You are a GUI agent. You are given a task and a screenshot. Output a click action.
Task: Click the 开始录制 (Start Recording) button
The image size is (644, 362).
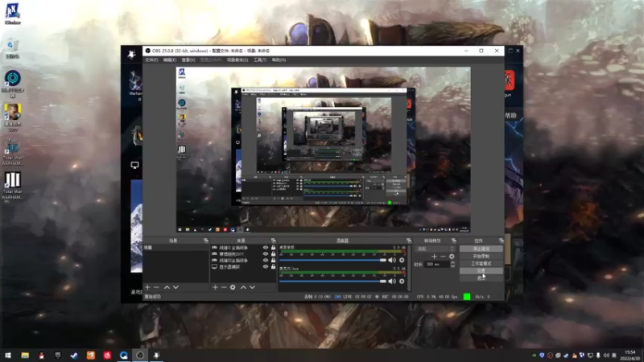coord(481,256)
